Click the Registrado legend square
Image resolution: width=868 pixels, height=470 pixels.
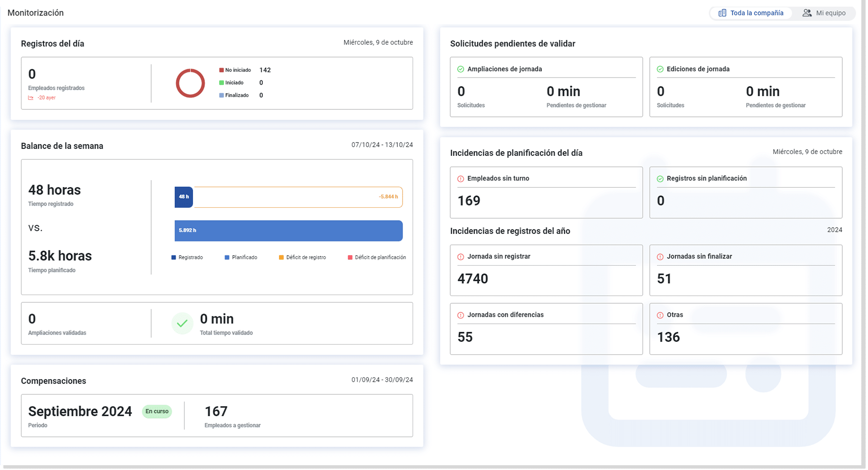[174, 258]
